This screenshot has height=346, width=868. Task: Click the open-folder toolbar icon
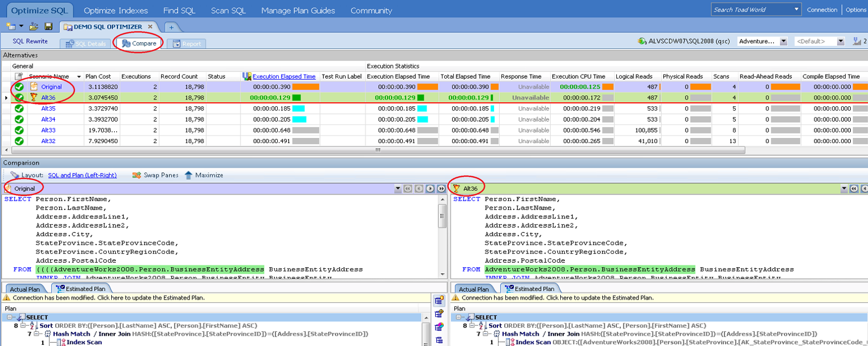[x=34, y=26]
